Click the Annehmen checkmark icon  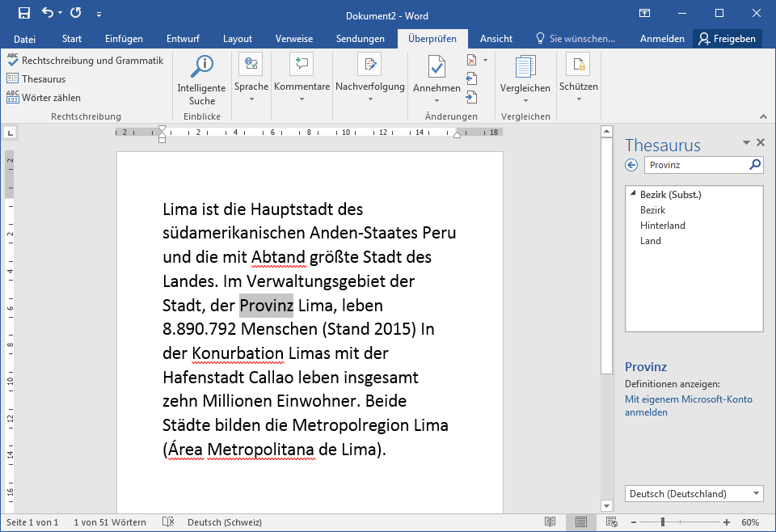pos(436,67)
